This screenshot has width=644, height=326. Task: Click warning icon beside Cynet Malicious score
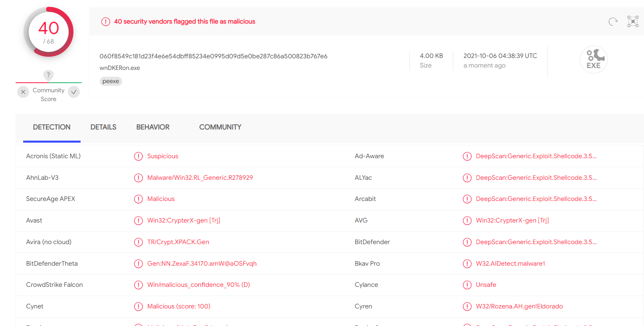[138, 306]
